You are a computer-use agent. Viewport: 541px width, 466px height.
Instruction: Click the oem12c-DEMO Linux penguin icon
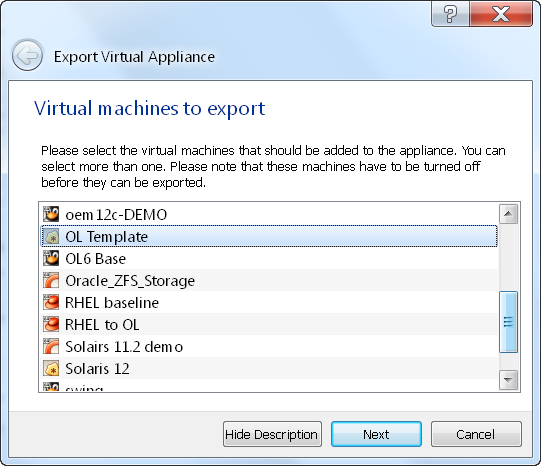[51, 214]
